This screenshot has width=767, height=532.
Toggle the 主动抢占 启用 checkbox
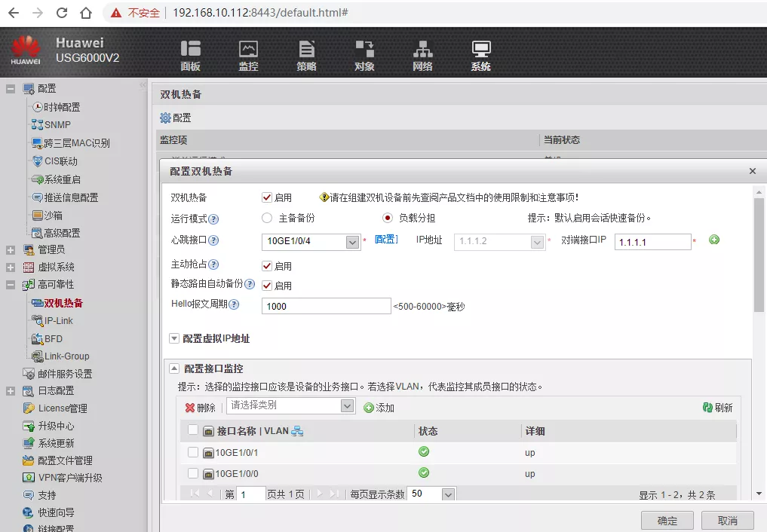(x=267, y=266)
